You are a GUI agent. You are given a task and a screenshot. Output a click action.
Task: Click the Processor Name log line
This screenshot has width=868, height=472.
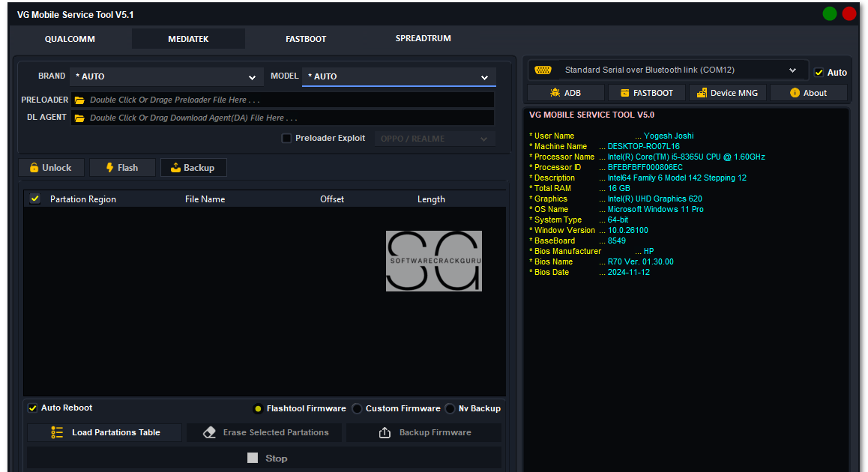click(x=647, y=157)
